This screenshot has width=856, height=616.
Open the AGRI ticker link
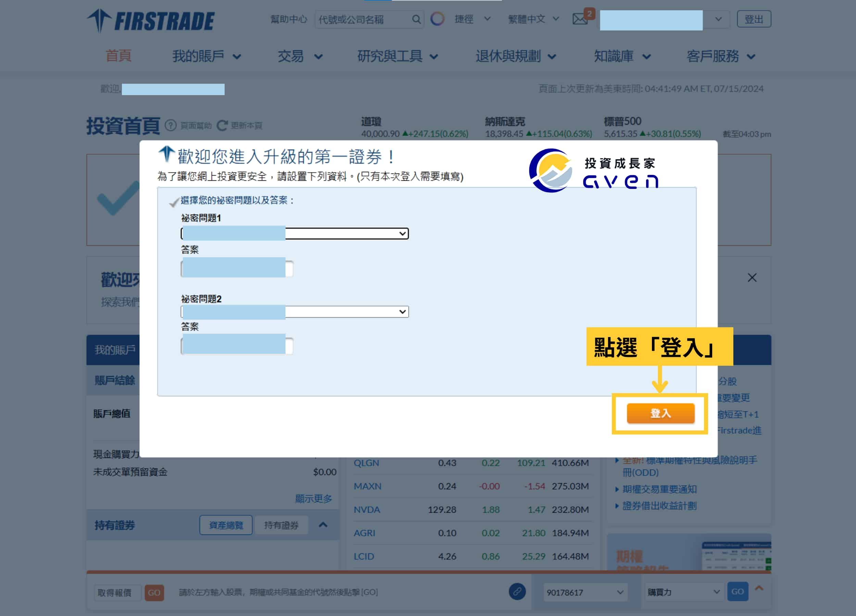click(x=364, y=533)
